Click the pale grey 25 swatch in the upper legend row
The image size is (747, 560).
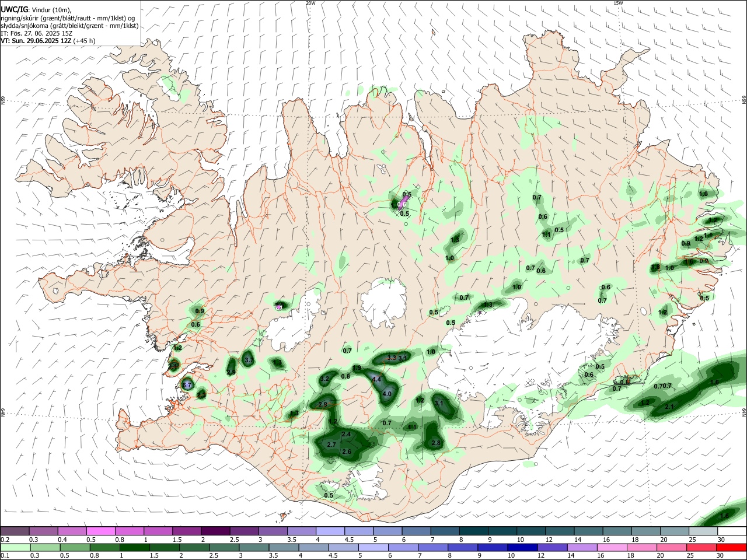click(703, 531)
